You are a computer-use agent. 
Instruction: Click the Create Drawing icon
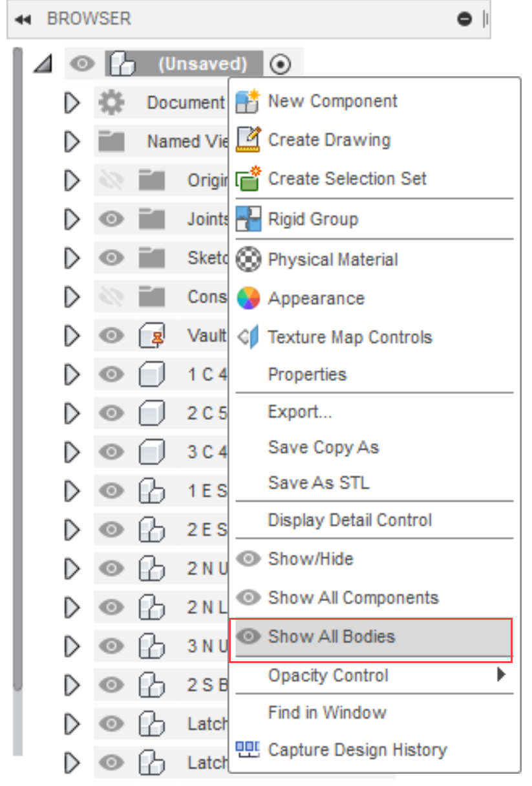248,140
